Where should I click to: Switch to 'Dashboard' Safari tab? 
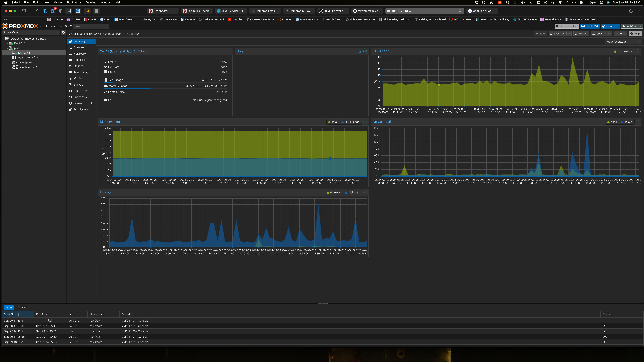pyautogui.click(x=163, y=11)
